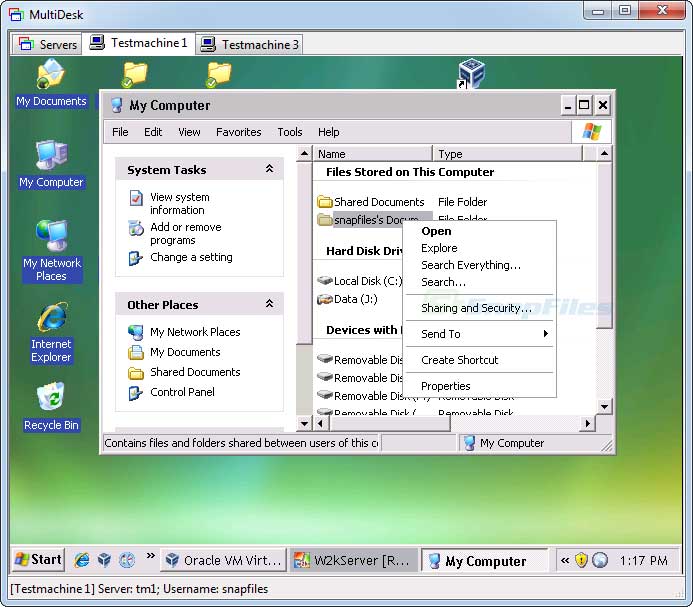The width and height of the screenshot is (693, 607).
Task: Click Add or remove programs link
Action: (186, 233)
